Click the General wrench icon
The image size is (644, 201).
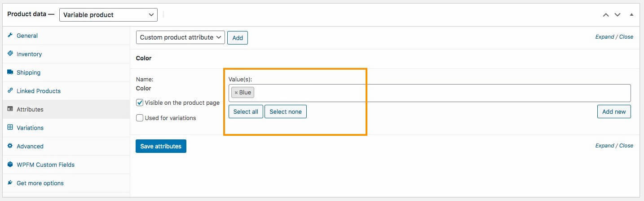click(10, 36)
